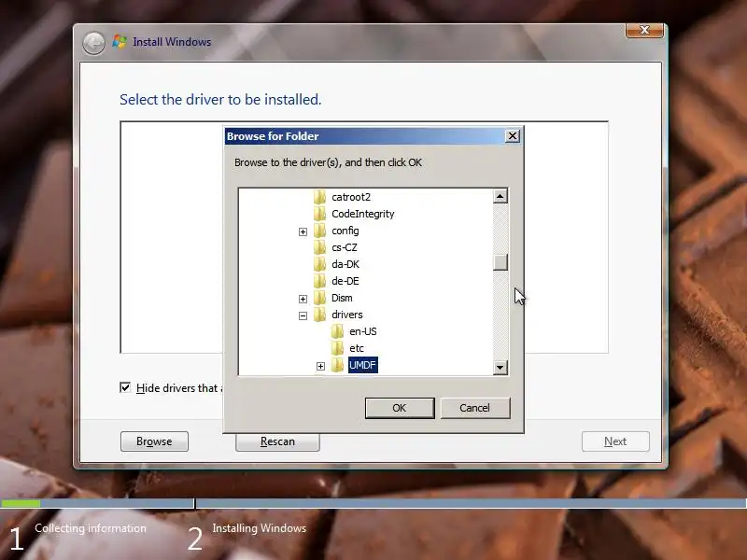Select the de-DE folder icon
747x560 pixels.
pos(319,281)
